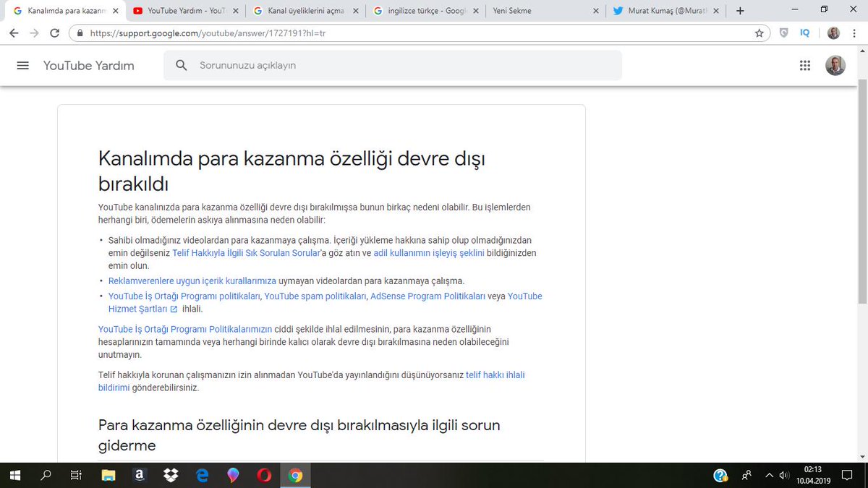Open the Chrome profile avatar in toolbar
The height and width of the screenshot is (488, 868).
(833, 33)
